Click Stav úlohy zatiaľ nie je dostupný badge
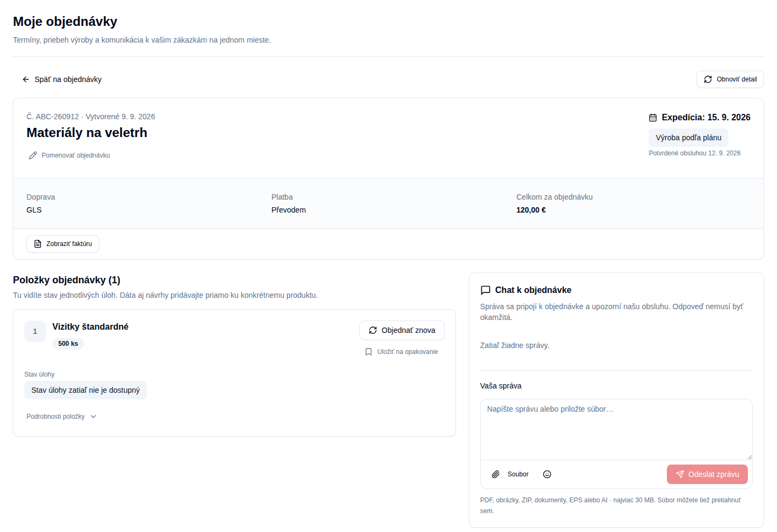 point(85,390)
